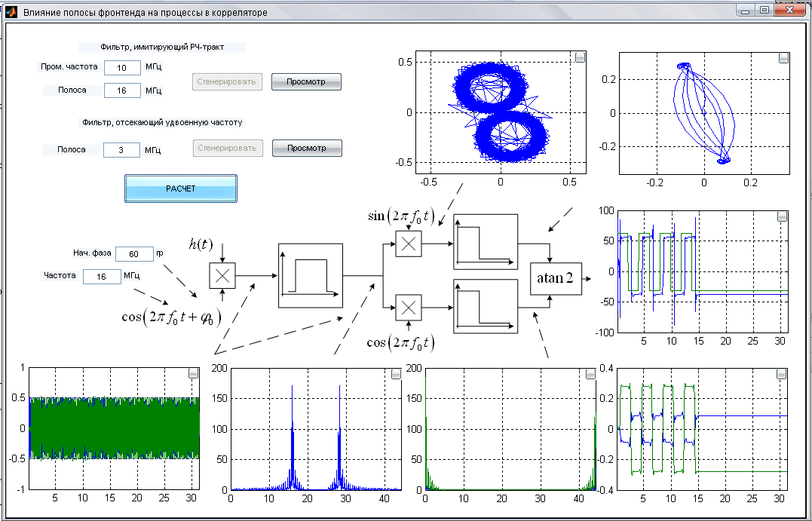This screenshot has width=812, height=521.
Task: Click the corner button on the top-right elliptical plot
Action: (783, 58)
